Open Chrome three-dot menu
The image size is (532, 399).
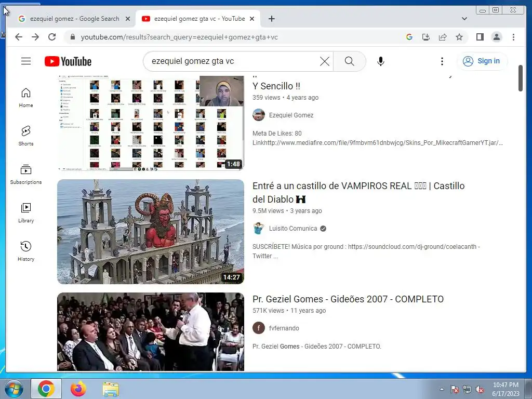[x=513, y=37]
